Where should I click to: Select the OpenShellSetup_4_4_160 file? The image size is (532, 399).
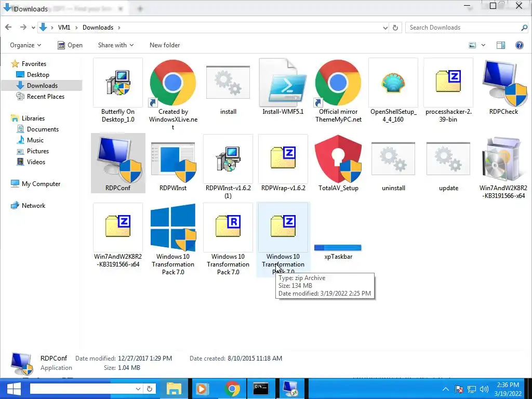[x=393, y=83]
